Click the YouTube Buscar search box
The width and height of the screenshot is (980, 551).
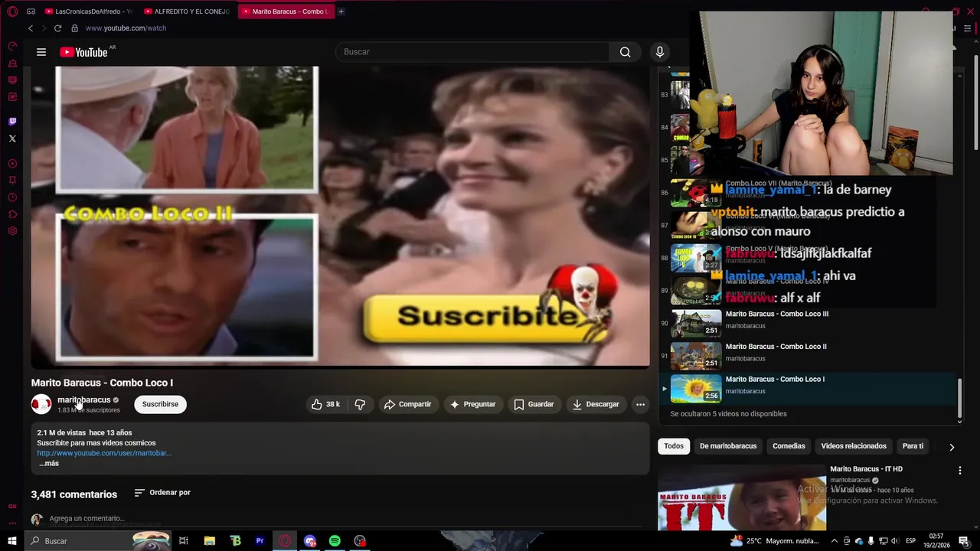click(x=472, y=52)
